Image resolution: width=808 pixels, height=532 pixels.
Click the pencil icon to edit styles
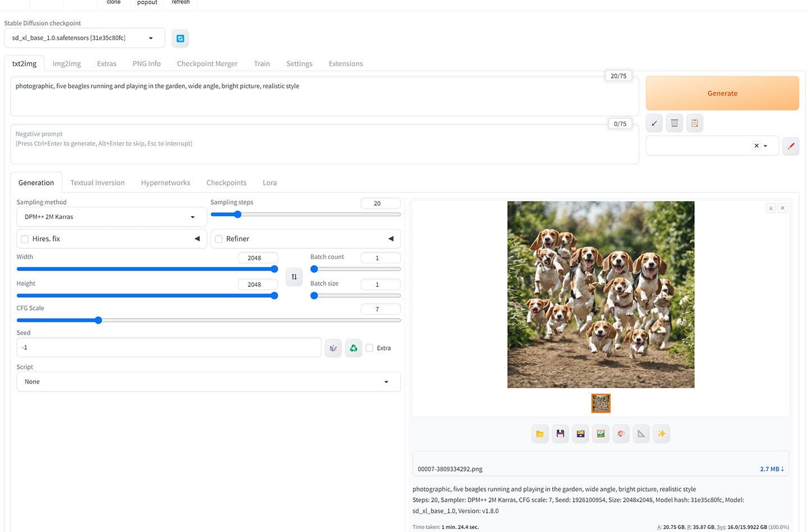pyautogui.click(x=791, y=146)
